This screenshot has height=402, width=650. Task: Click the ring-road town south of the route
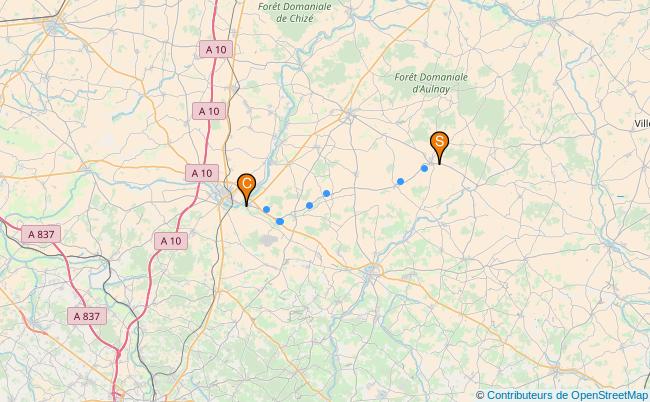[373, 270]
